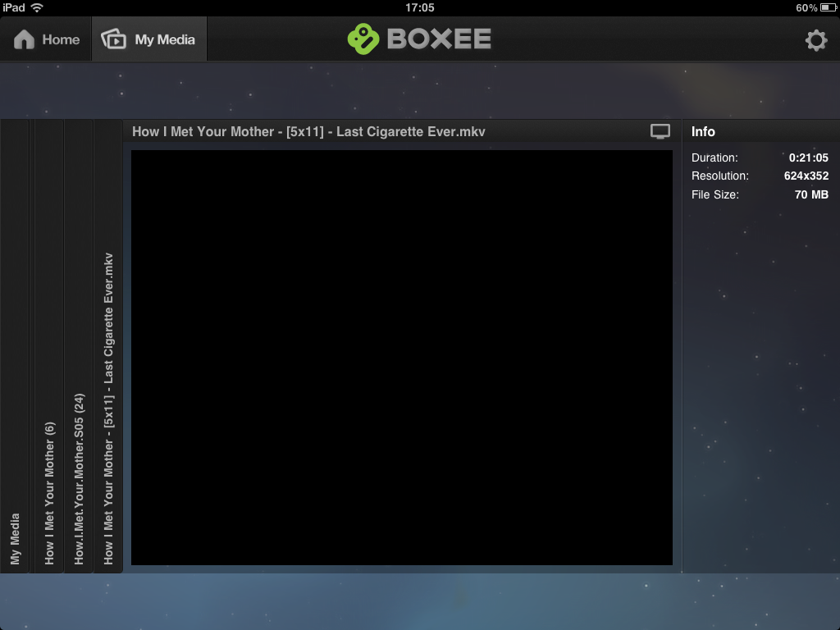The height and width of the screenshot is (630, 840).
Task: Switch to the My Media tab
Action: (x=149, y=39)
